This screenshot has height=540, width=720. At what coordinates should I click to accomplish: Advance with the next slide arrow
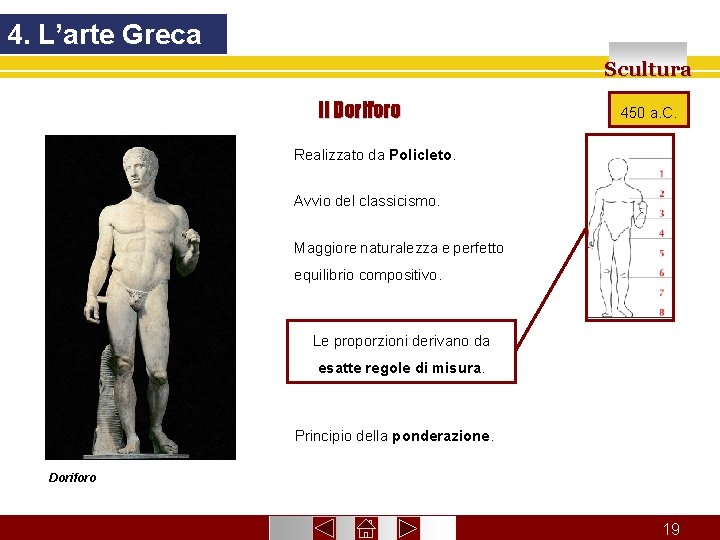coord(407,528)
